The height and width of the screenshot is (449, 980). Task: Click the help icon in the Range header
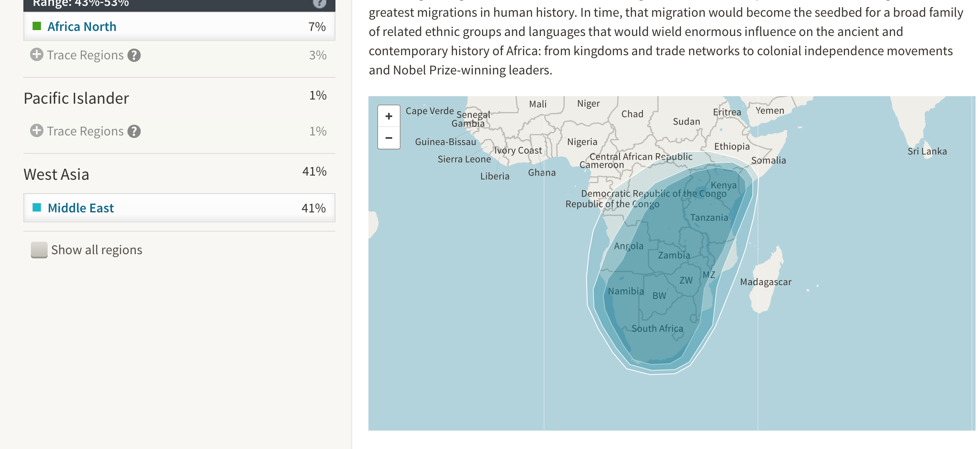click(319, 3)
